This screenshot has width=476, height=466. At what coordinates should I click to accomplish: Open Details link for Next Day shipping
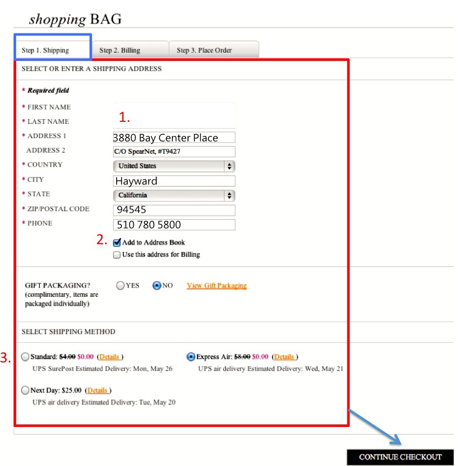98,391
